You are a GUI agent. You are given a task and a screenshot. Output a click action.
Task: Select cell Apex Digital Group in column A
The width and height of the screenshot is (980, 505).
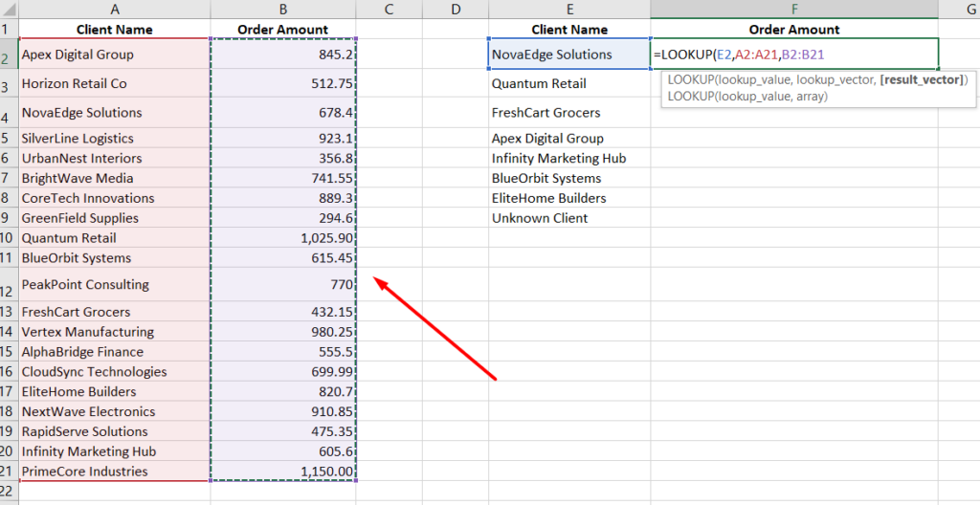[115, 55]
